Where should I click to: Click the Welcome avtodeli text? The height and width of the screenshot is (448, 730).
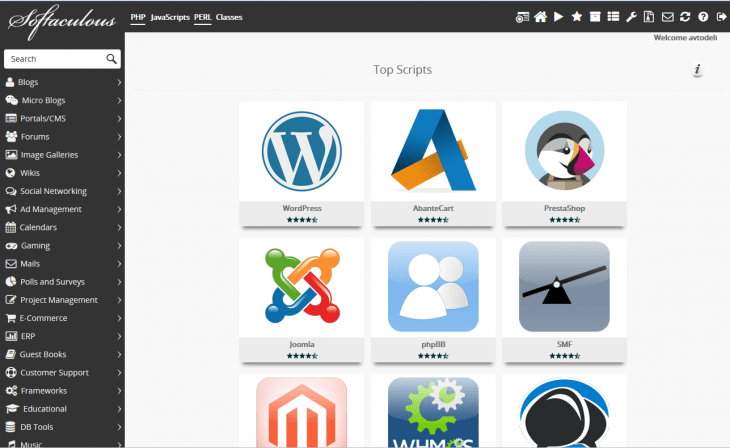685,38
